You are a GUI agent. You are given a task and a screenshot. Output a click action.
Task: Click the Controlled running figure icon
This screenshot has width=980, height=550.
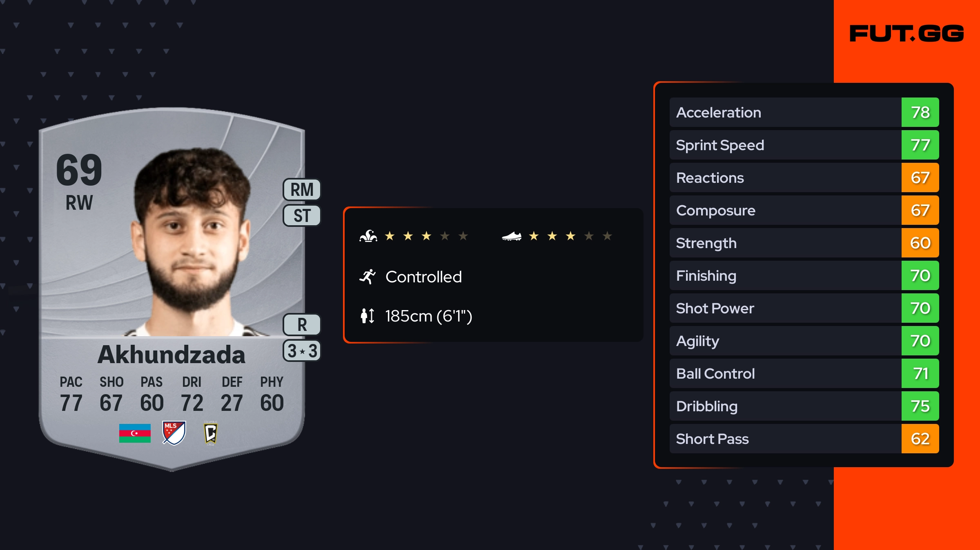[x=367, y=277]
